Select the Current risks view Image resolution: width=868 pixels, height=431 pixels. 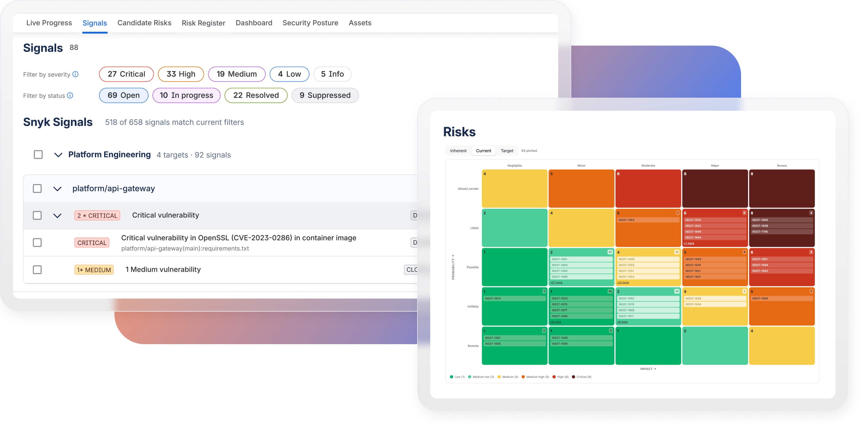tap(484, 151)
